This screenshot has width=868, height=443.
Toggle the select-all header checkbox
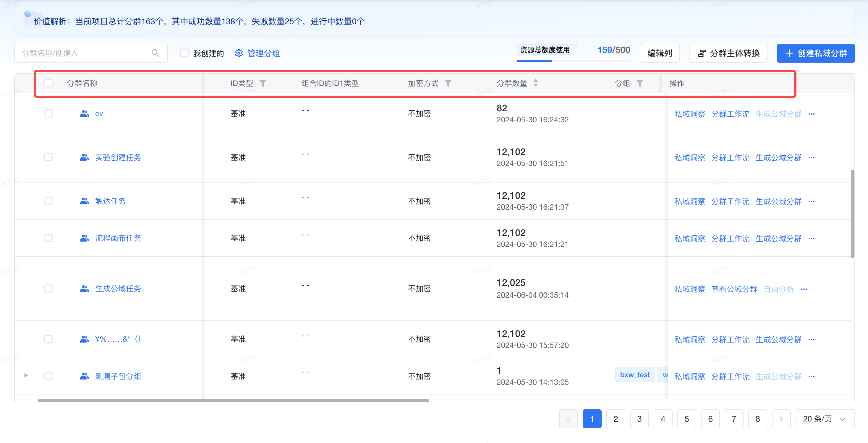click(48, 83)
